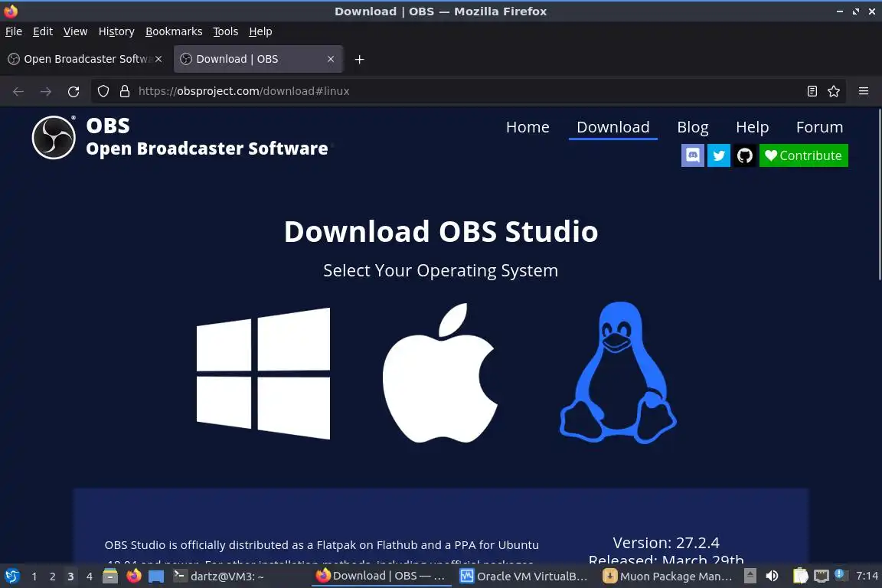882x588 pixels.
Task: Launch Firefox from taskbar quick launcher
Action: click(133, 577)
